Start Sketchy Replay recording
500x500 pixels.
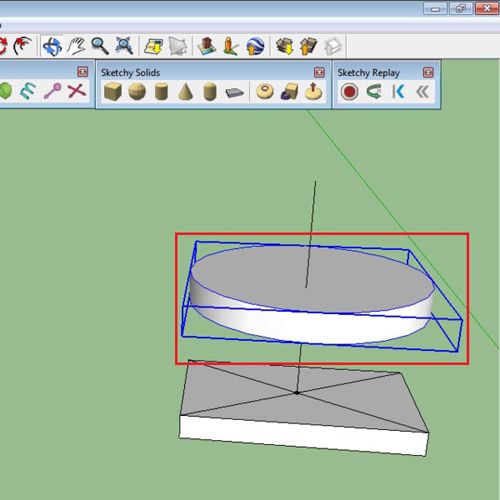pos(349,92)
